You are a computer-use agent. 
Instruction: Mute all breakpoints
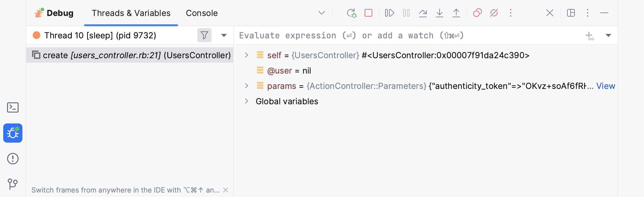(493, 13)
